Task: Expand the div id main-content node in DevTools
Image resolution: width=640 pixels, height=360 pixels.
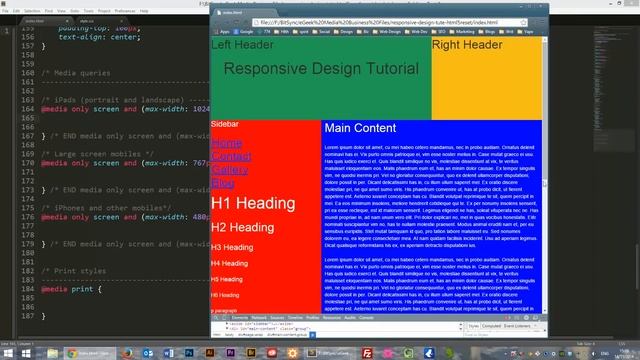Action: tap(227, 329)
